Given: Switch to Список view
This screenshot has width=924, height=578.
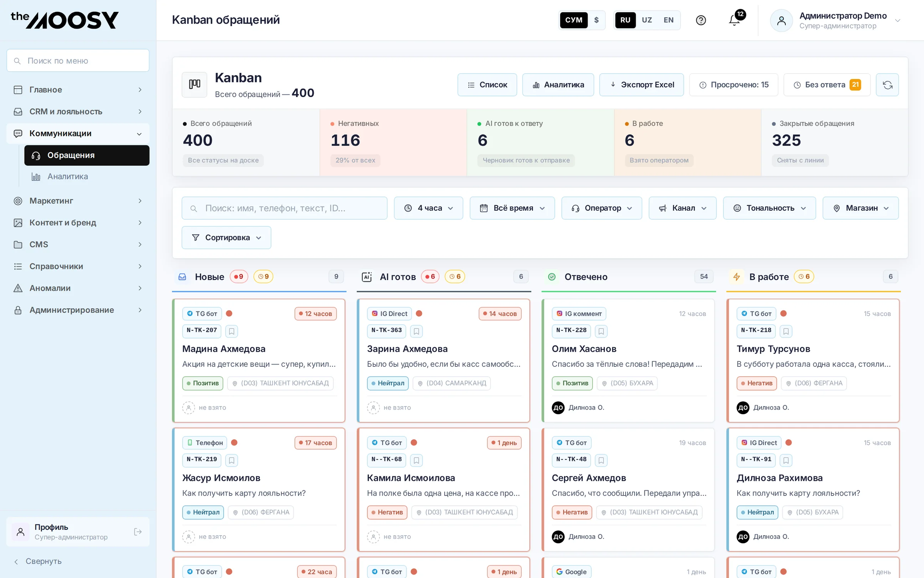Looking at the screenshot, I should (x=487, y=85).
